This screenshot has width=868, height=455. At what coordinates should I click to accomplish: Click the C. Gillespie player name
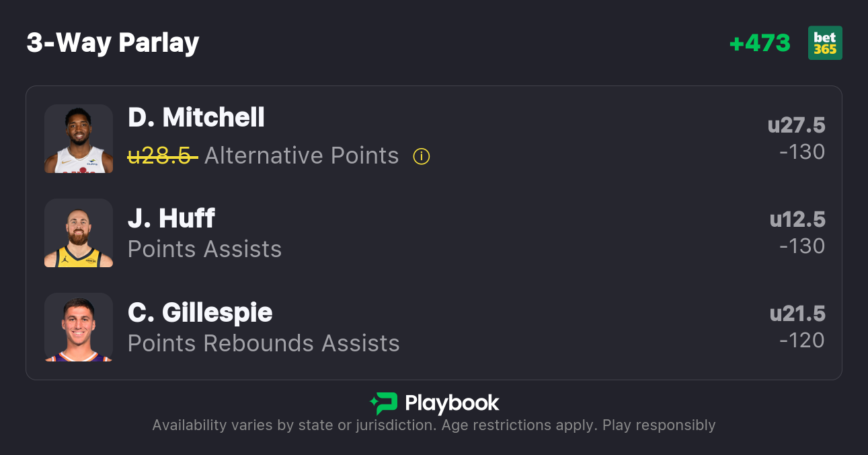click(200, 312)
